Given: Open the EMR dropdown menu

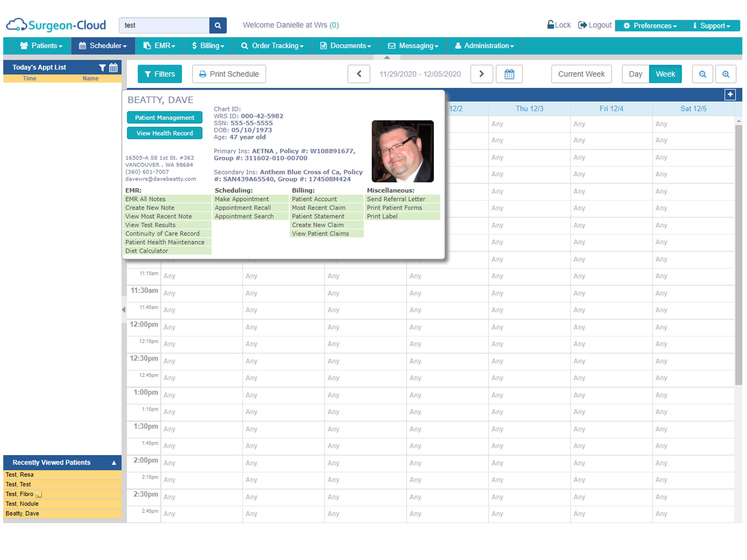Looking at the screenshot, I should pyautogui.click(x=159, y=46).
